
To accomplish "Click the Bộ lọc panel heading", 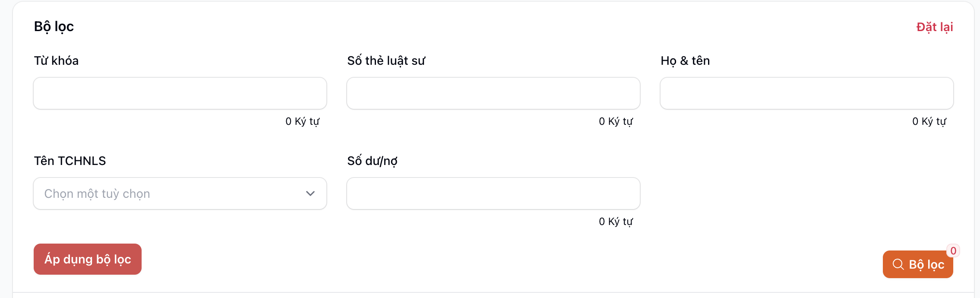I will 54,27.
